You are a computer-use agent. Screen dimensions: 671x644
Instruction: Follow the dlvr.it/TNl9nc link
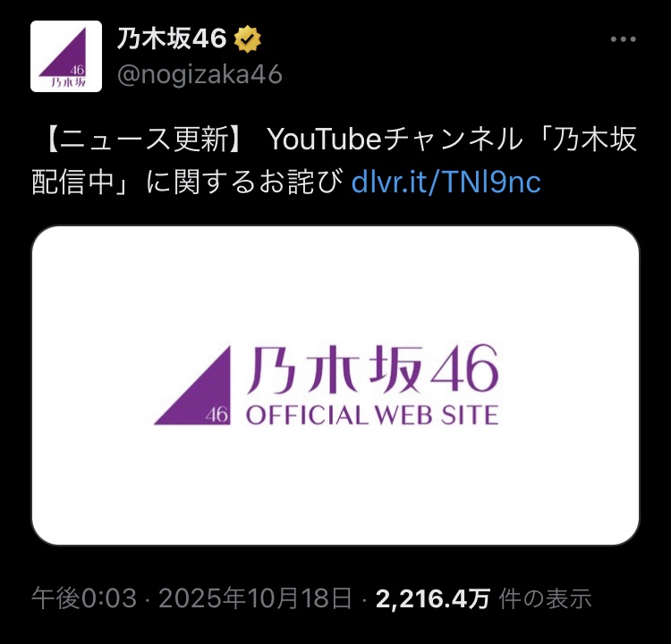(446, 182)
